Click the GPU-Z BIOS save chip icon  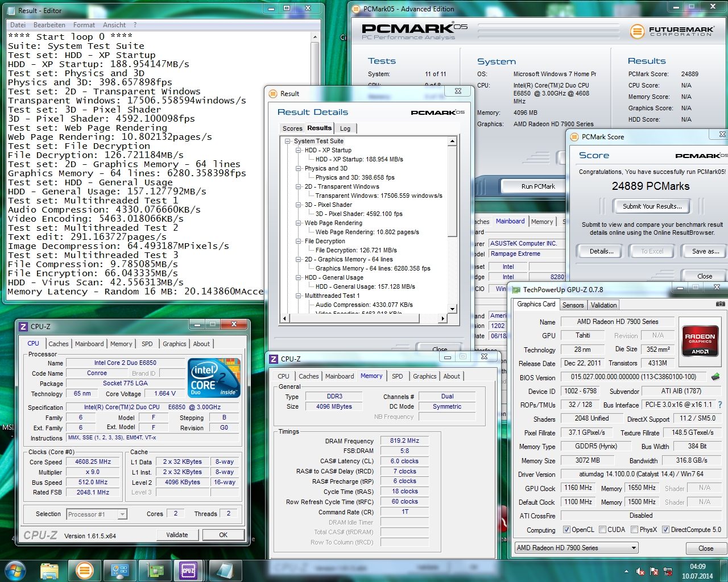point(715,376)
